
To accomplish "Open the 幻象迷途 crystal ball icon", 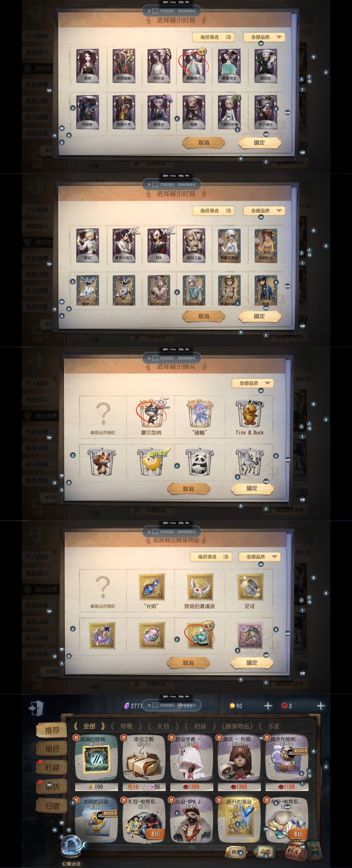I will [71, 848].
